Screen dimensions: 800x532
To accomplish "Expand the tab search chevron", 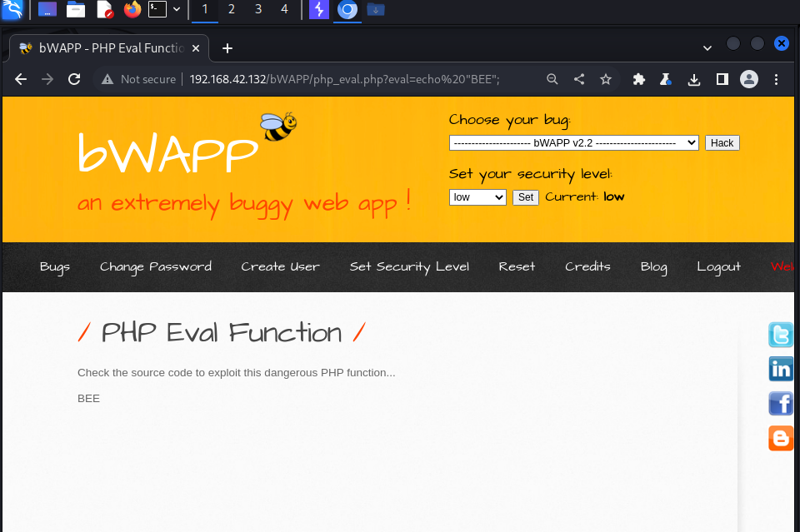I will pyautogui.click(x=707, y=47).
